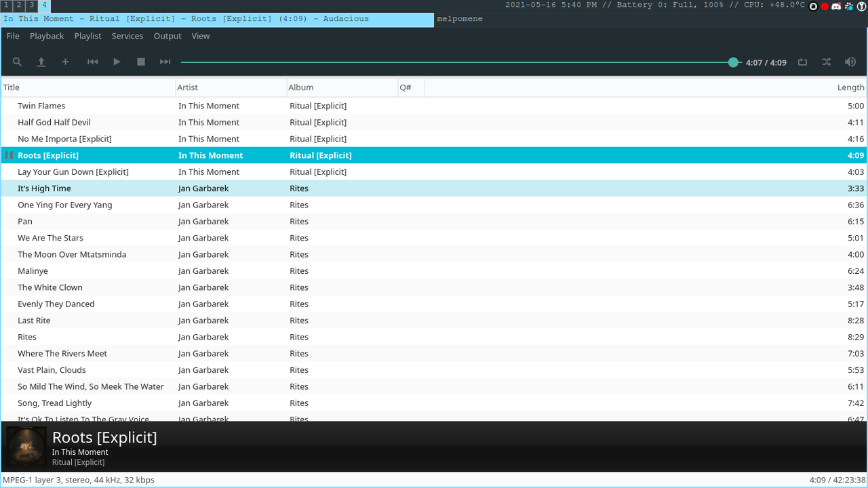Select workspace 4 in the bar

click(x=44, y=5)
